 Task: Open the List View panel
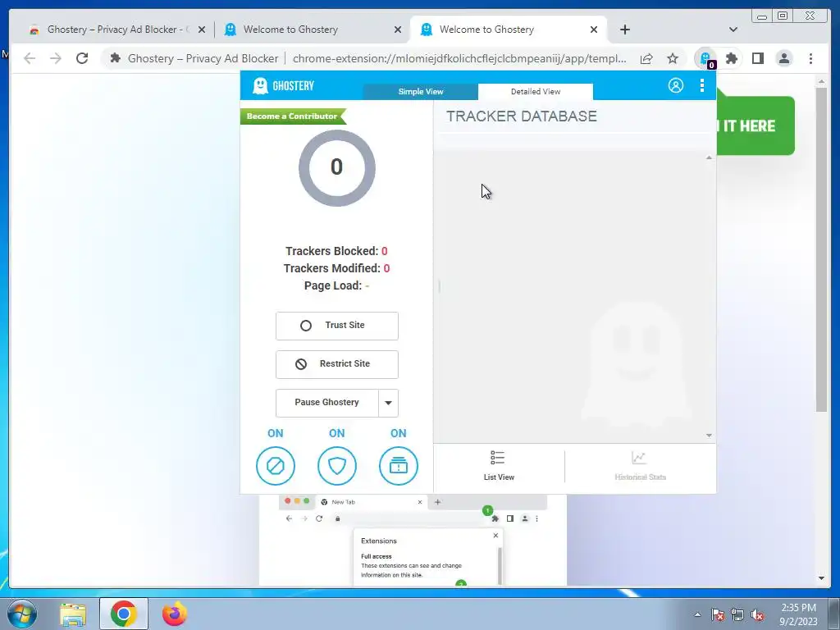click(499, 466)
